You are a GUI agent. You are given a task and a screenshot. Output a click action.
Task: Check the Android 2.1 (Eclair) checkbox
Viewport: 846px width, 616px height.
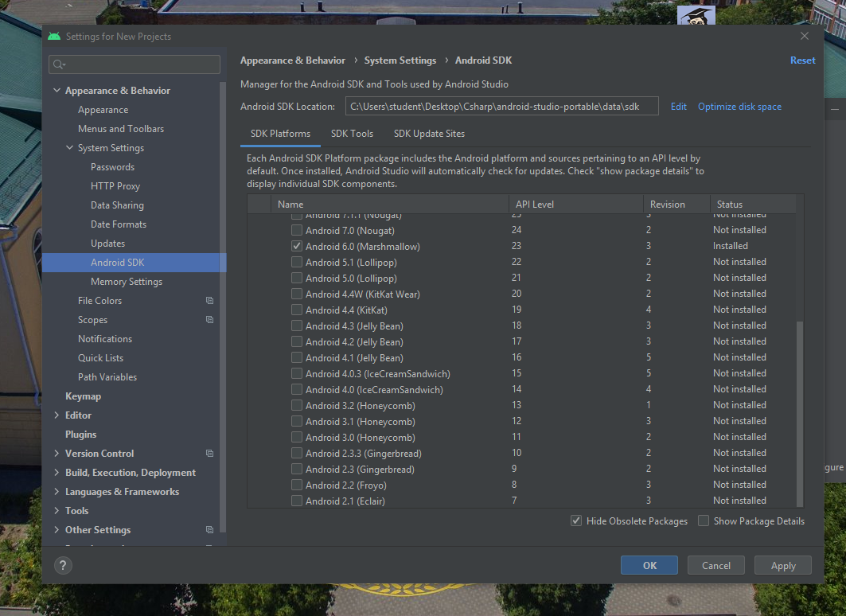pos(297,501)
